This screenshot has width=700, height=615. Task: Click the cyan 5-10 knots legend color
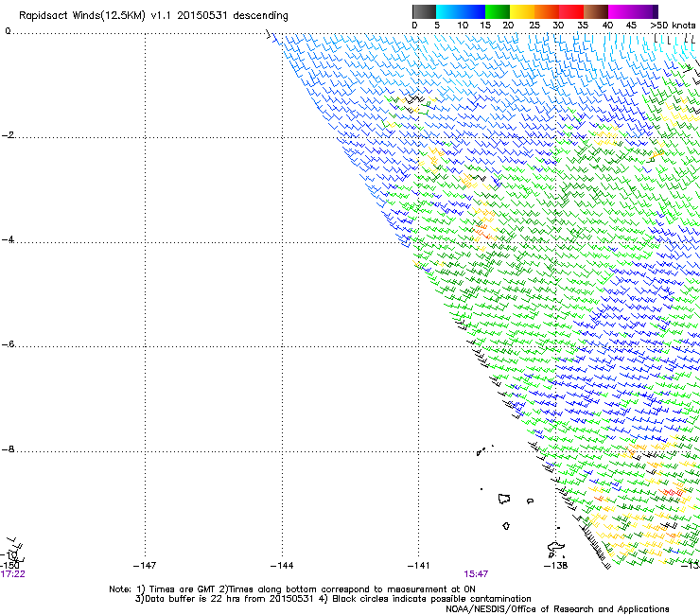click(x=448, y=11)
